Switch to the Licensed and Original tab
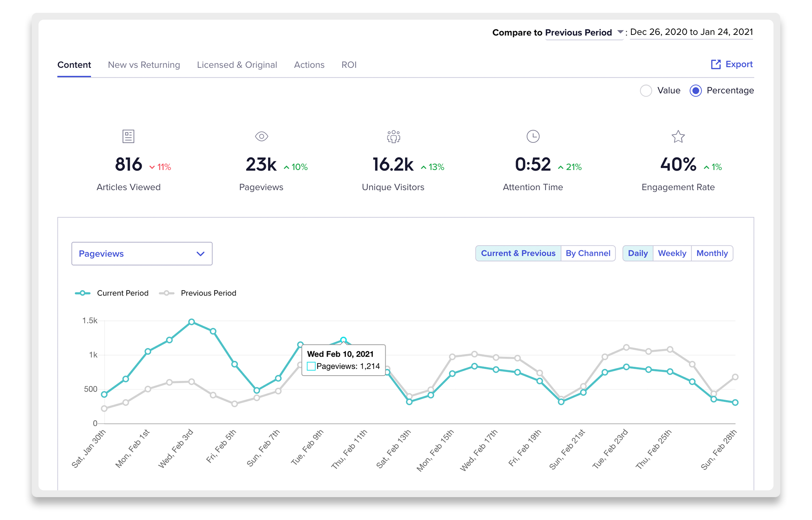This screenshot has height=520, width=812. [237, 64]
